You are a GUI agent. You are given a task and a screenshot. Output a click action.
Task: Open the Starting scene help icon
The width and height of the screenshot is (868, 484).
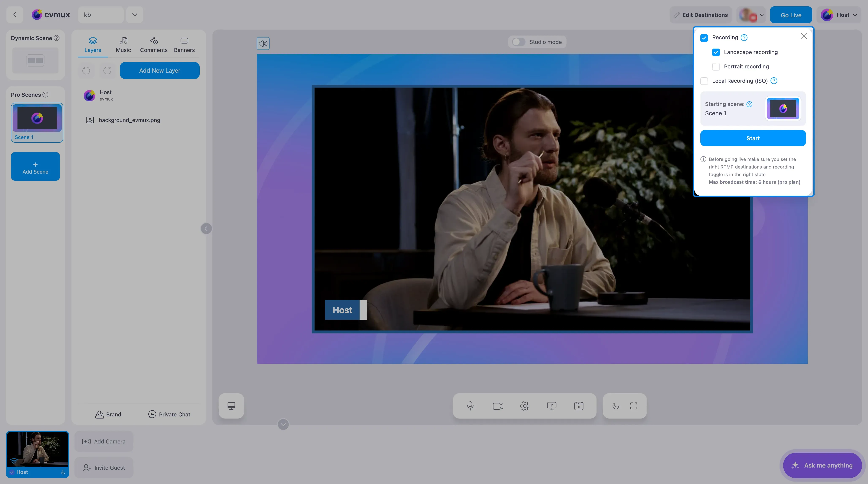tap(749, 104)
